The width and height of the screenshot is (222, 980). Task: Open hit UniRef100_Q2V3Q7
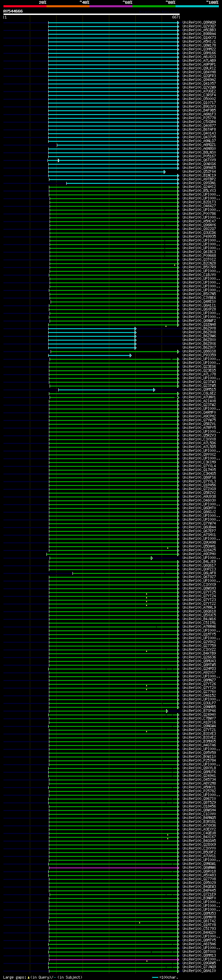(x=199, y=26)
